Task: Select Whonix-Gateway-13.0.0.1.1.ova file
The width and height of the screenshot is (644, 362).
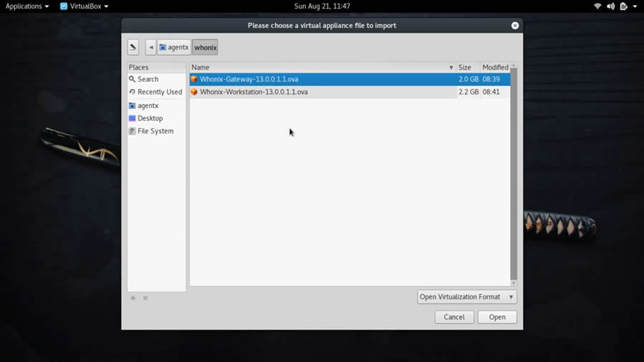Action: click(350, 80)
